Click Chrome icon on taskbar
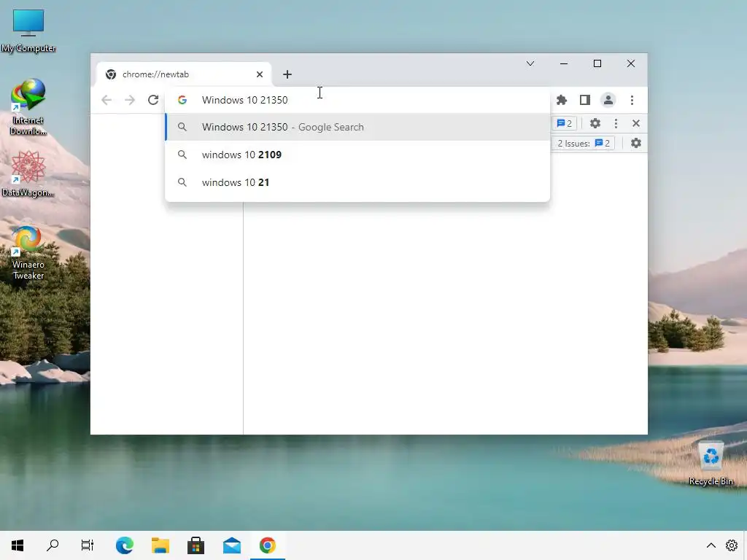 click(x=267, y=545)
